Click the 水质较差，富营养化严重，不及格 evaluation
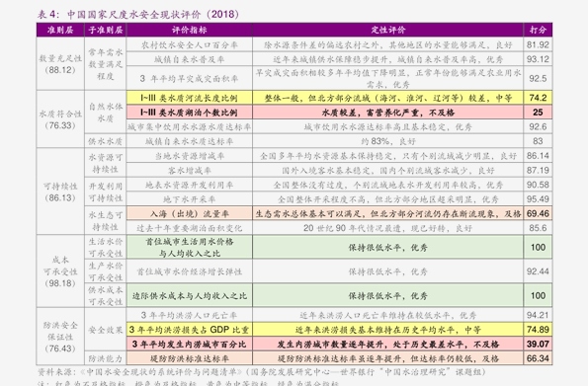The width and height of the screenshot is (588, 386). (x=387, y=113)
